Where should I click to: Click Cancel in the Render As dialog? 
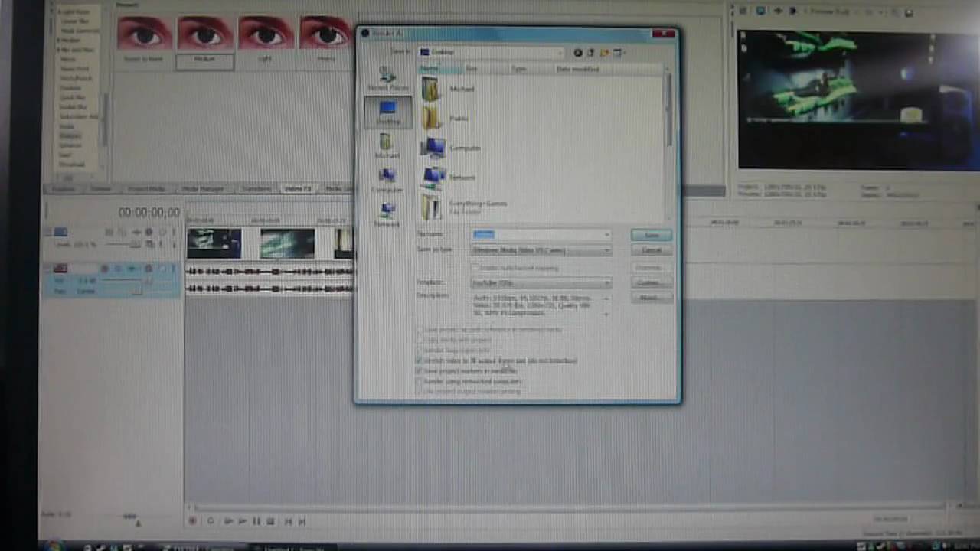pyautogui.click(x=652, y=250)
